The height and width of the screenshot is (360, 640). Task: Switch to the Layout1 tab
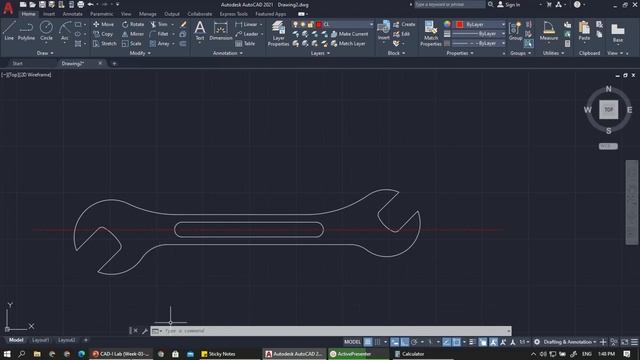[40, 340]
